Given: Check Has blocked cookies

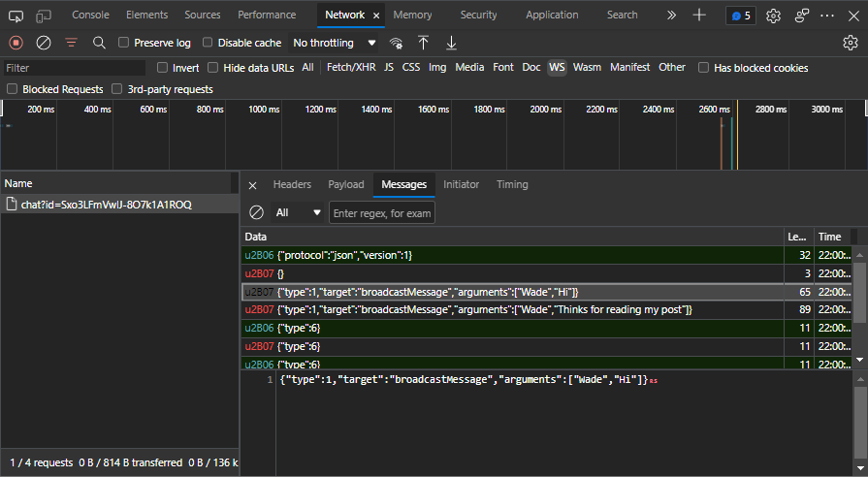Looking at the screenshot, I should coord(703,68).
